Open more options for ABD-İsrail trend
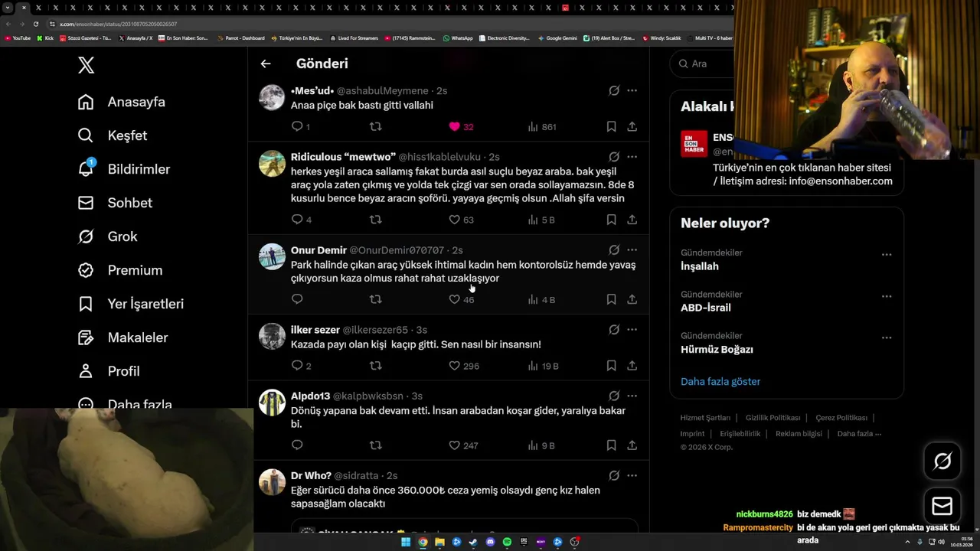Viewport: 980px width, 551px height. click(x=887, y=296)
